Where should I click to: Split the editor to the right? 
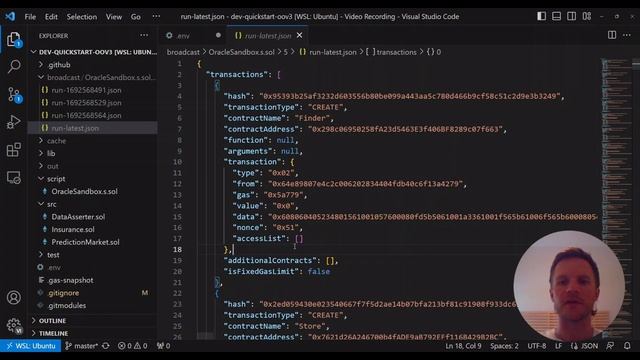[x=612, y=35]
